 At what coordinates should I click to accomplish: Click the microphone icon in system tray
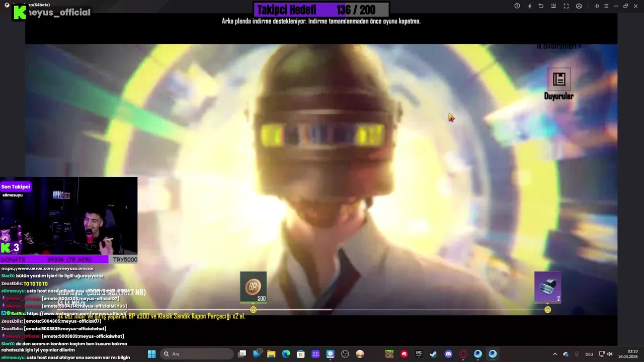coord(577,354)
